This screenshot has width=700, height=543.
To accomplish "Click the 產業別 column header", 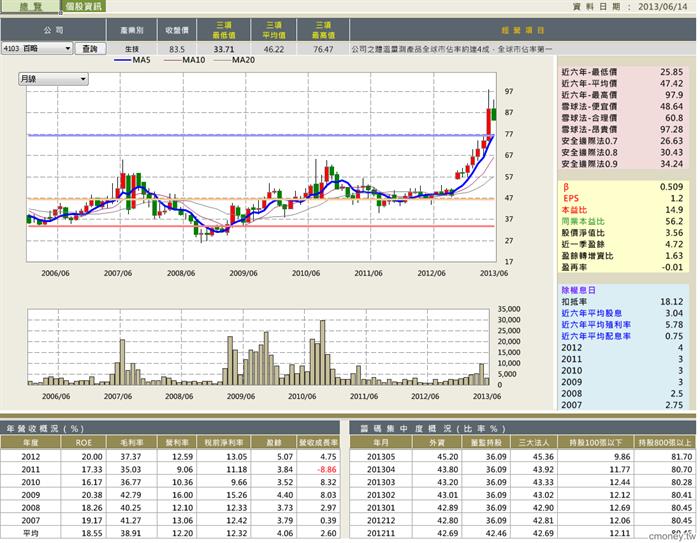I will [x=132, y=30].
